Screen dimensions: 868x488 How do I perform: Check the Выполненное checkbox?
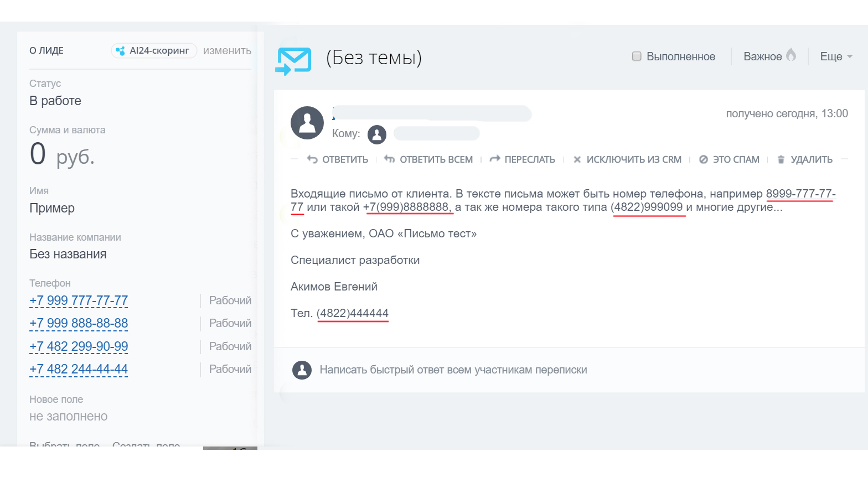[637, 56]
